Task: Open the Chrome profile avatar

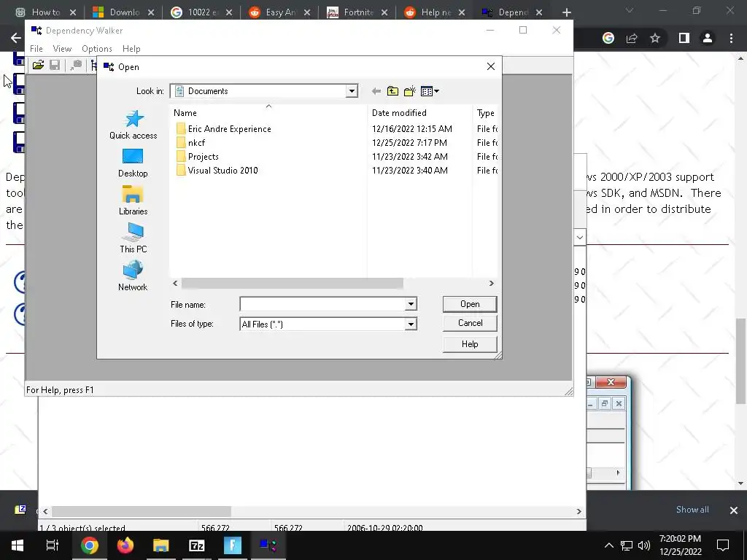Action: point(708,38)
